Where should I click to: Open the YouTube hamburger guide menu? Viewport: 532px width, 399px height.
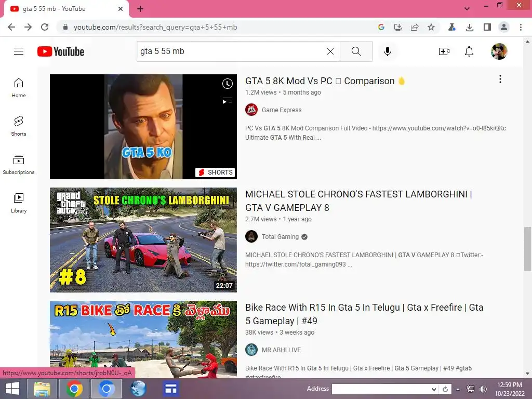[x=19, y=51]
